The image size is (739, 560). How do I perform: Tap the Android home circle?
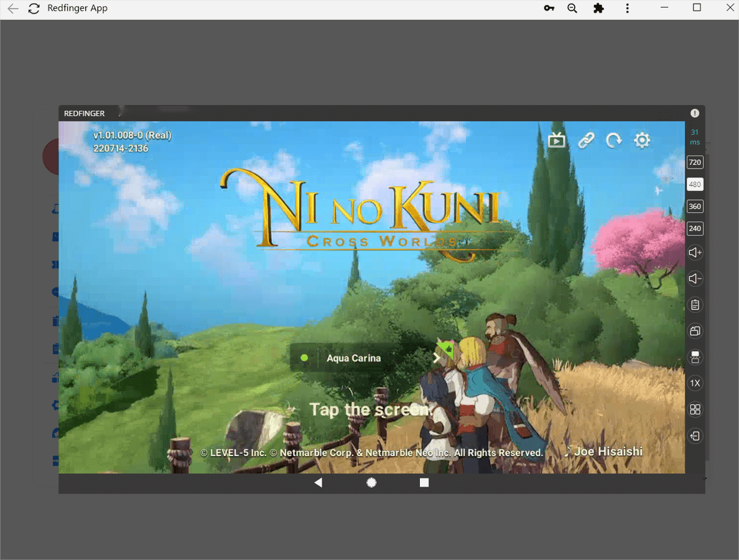click(371, 482)
